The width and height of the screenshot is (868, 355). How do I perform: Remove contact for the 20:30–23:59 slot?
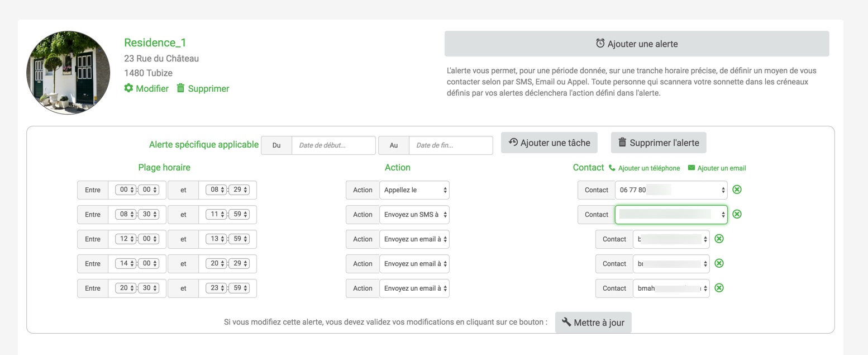coord(719,288)
